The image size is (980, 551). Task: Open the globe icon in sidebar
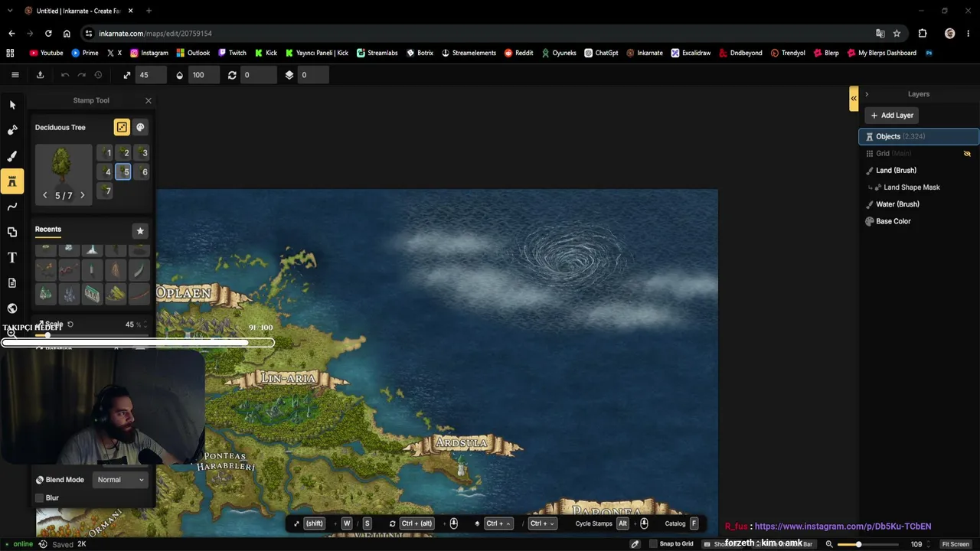(12, 308)
